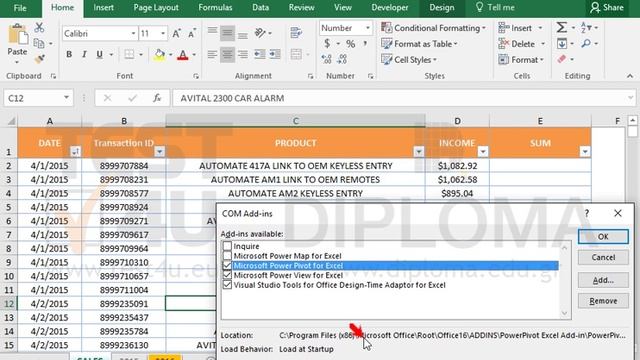Toggle Bold formatting
This screenshot has width=640, height=360.
pyautogui.click(x=69, y=54)
